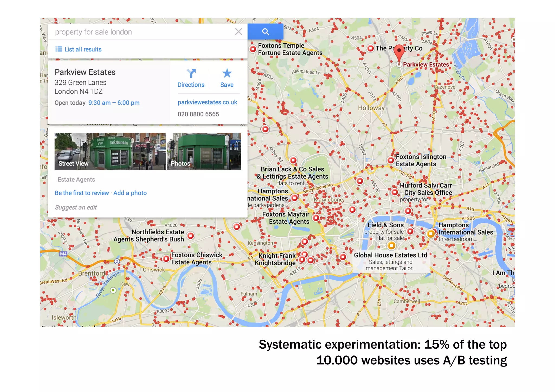
Task: Click the Marylebone area label
Action: (x=328, y=200)
